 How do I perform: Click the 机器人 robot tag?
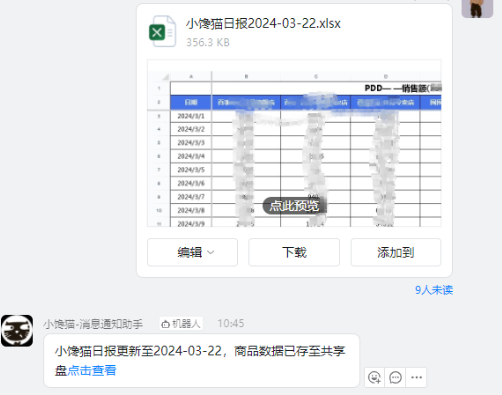click(181, 324)
